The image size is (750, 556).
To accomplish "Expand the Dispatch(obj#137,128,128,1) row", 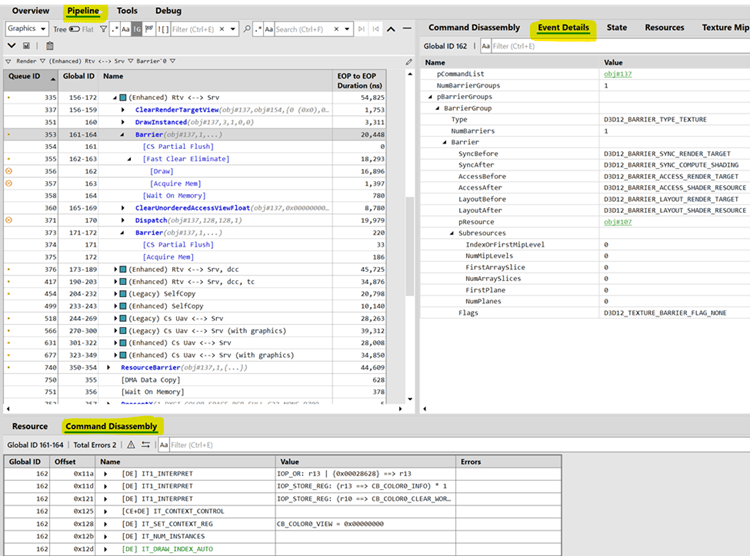I will 123,220.
